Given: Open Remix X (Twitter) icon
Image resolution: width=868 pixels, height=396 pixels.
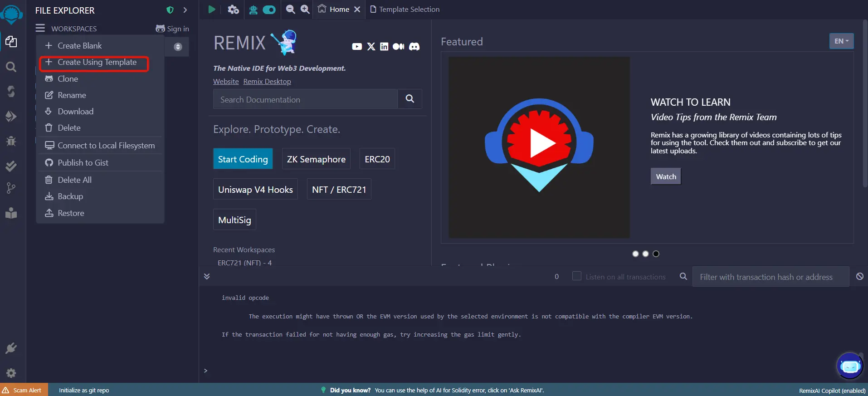Looking at the screenshot, I should coord(371,46).
